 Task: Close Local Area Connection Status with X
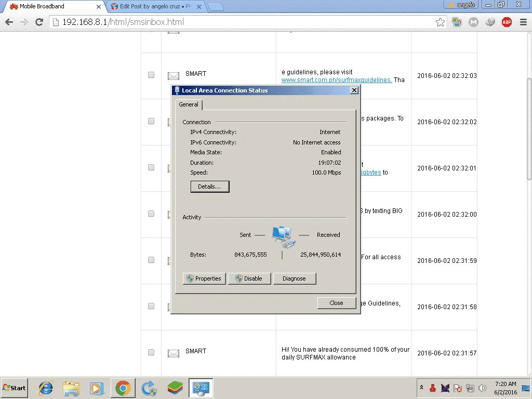coord(354,90)
